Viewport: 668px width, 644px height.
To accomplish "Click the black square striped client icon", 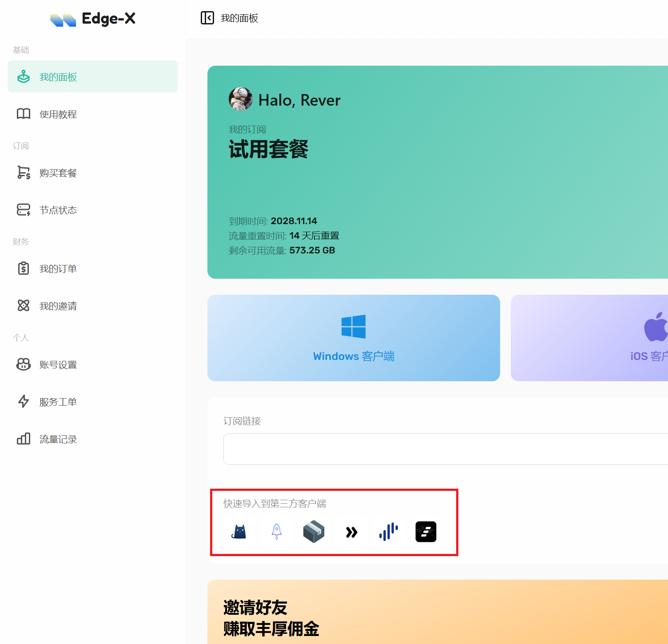I will pos(425,531).
